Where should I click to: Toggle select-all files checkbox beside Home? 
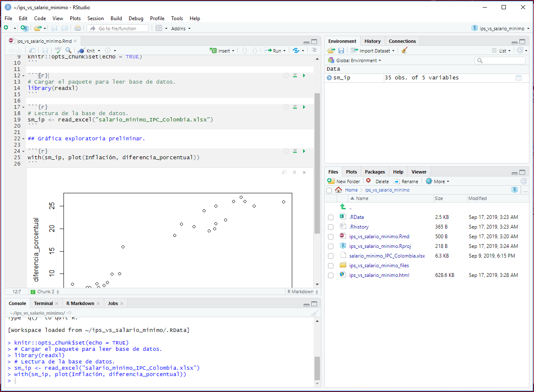(x=329, y=190)
